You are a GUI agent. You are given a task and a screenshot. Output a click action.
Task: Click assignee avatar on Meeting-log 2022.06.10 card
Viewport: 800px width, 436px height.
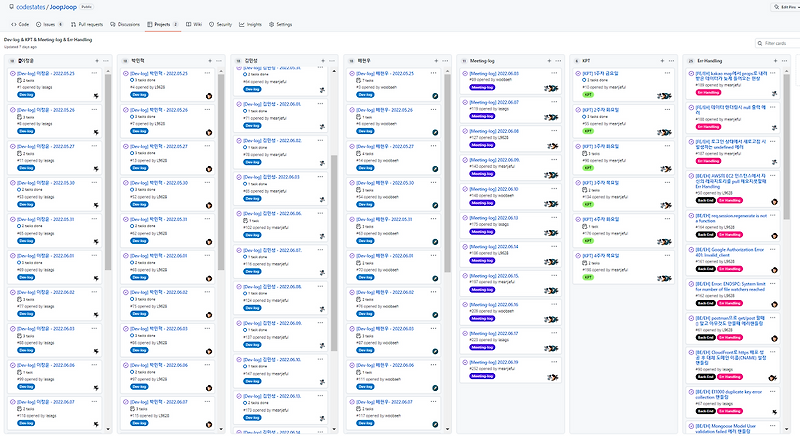pos(551,204)
